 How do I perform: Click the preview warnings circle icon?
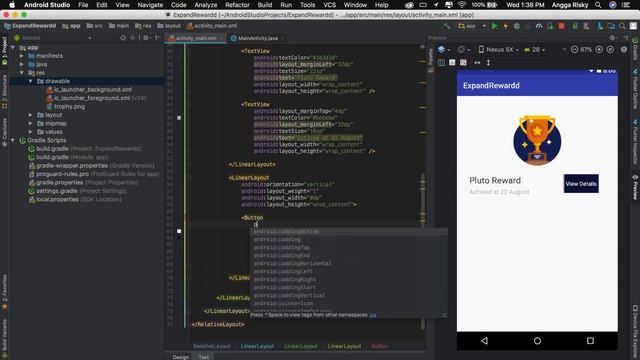pos(624,49)
